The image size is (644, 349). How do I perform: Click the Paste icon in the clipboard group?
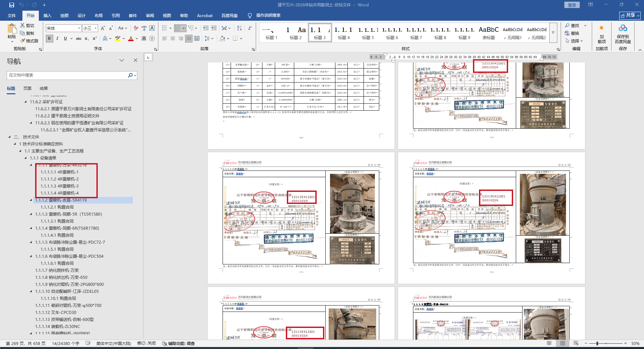pos(12,29)
